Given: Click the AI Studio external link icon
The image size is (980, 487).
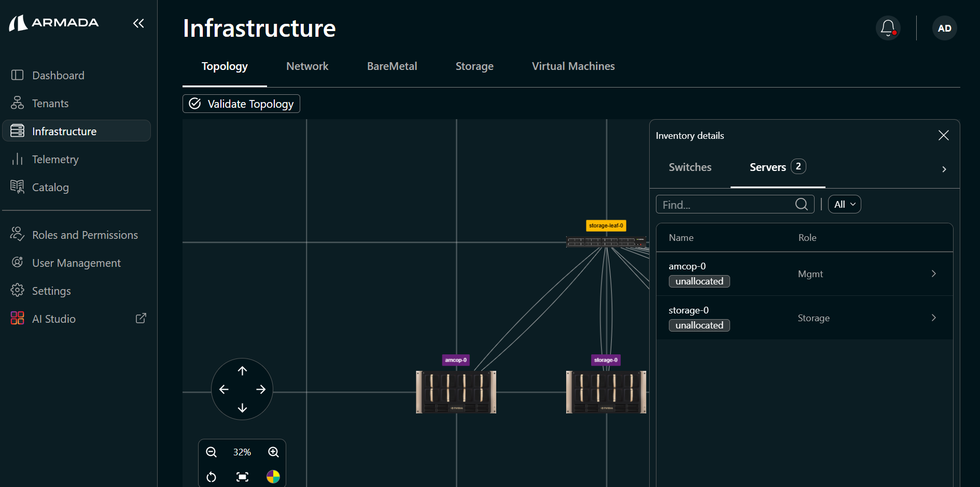Looking at the screenshot, I should coord(141,318).
